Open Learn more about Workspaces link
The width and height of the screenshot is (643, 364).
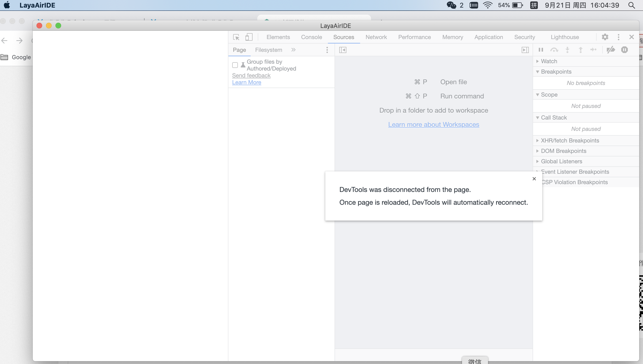pyautogui.click(x=433, y=124)
